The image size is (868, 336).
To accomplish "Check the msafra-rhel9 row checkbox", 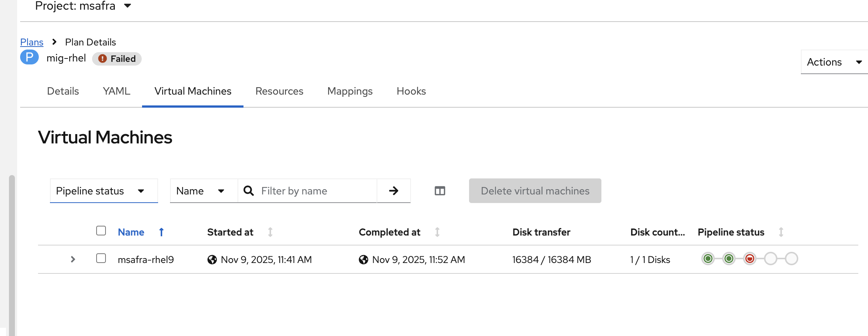I will click(101, 258).
